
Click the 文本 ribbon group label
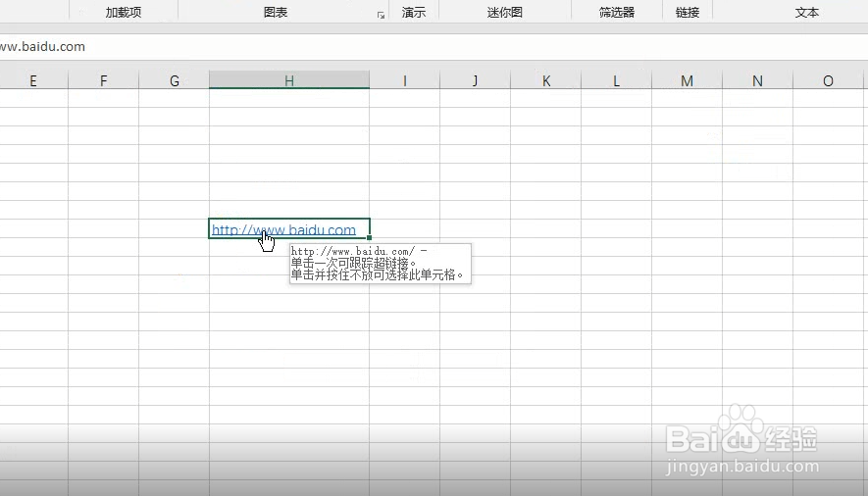[x=806, y=12]
